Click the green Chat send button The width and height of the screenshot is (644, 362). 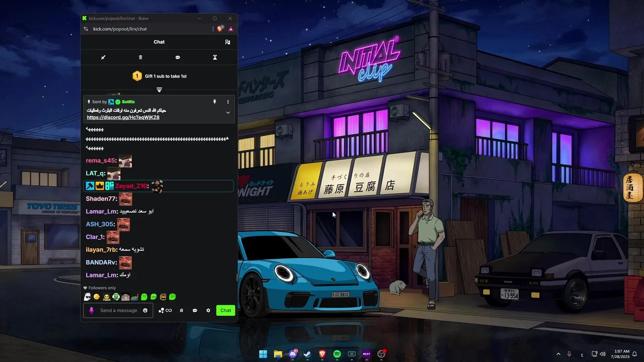coord(226,310)
